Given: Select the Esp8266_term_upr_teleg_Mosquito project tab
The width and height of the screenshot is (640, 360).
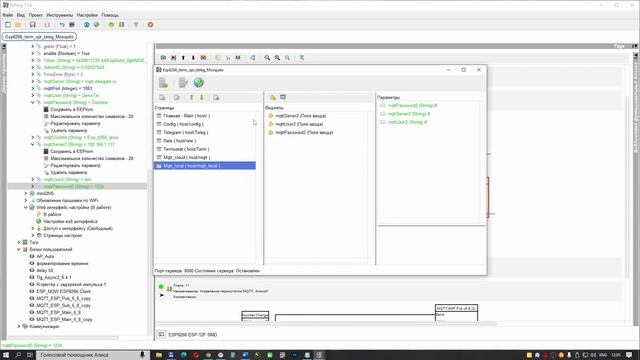Looking at the screenshot, I should tap(39, 37).
